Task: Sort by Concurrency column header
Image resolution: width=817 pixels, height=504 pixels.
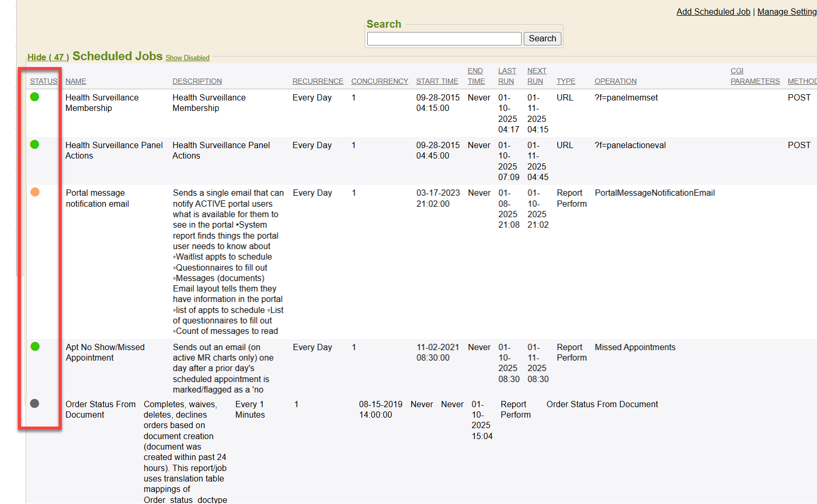Action: click(379, 81)
